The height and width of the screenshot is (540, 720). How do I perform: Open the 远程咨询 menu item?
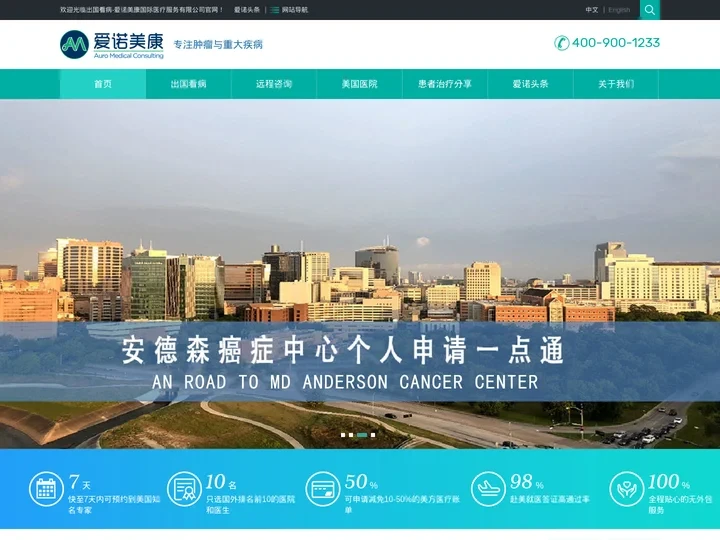pyautogui.click(x=274, y=84)
